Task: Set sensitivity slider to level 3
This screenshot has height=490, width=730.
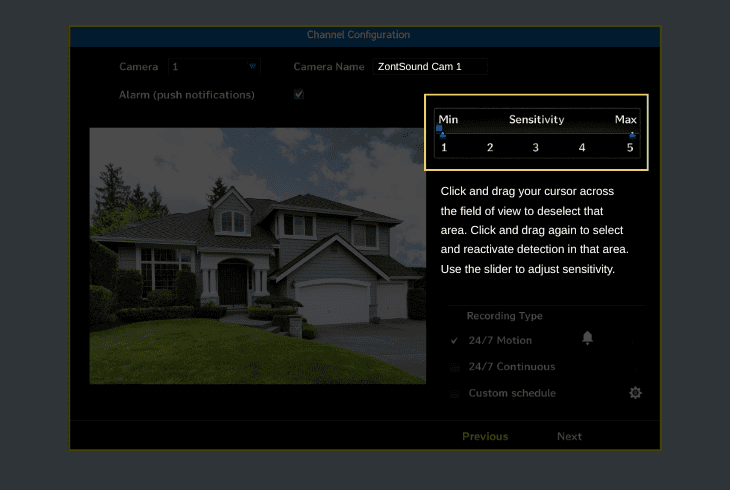Action: [x=535, y=147]
